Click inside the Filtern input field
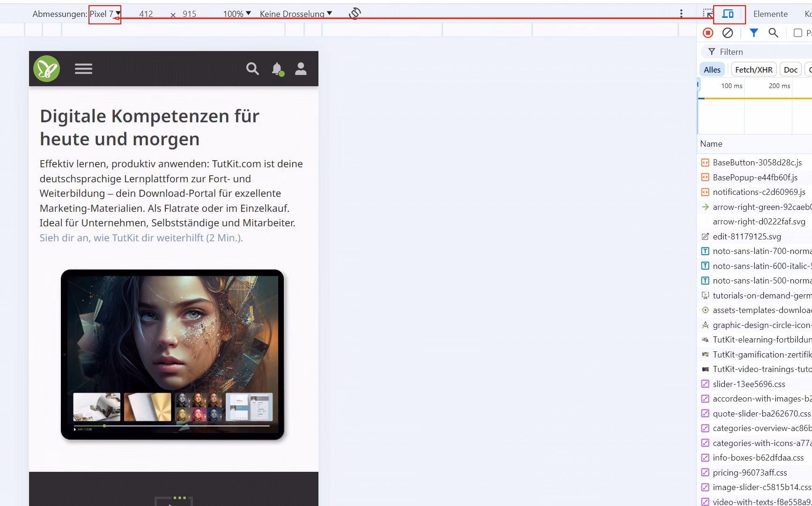 [749, 52]
